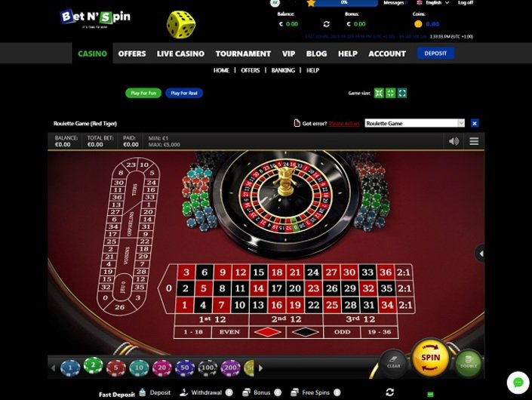
Task: Expand the side panel arrow tab
Action: 480,253
